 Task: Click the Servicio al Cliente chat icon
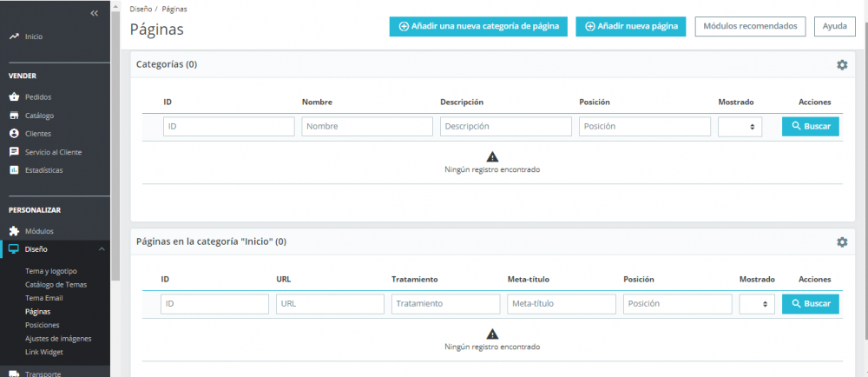14,152
